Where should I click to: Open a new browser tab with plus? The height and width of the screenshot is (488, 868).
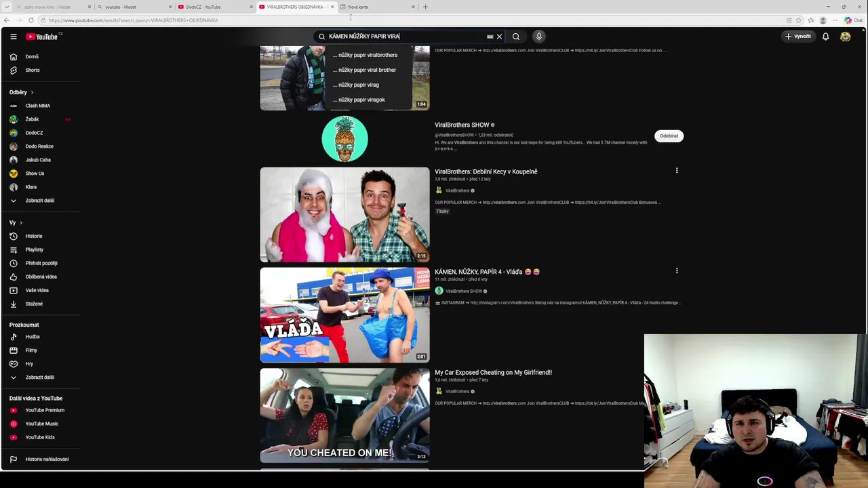425,7
